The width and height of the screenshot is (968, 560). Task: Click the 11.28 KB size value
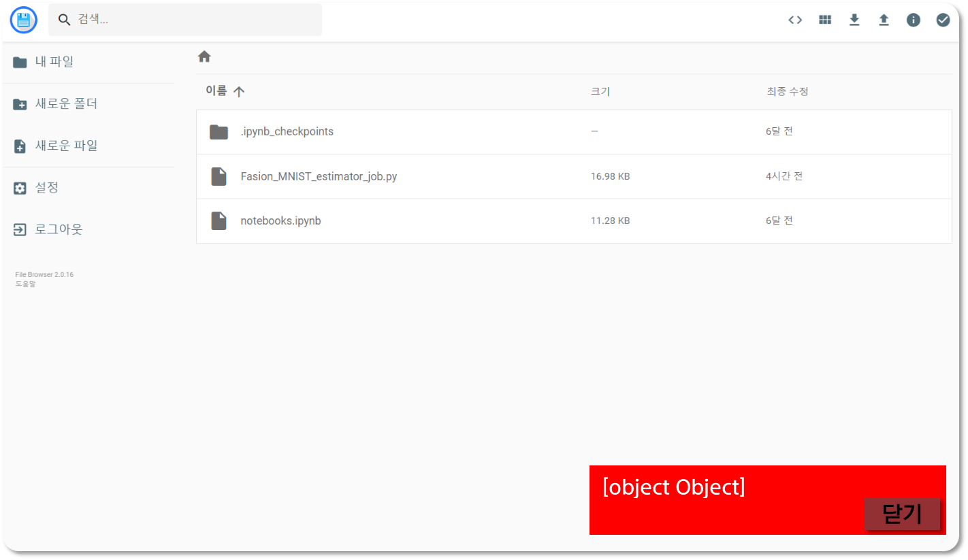click(x=610, y=220)
